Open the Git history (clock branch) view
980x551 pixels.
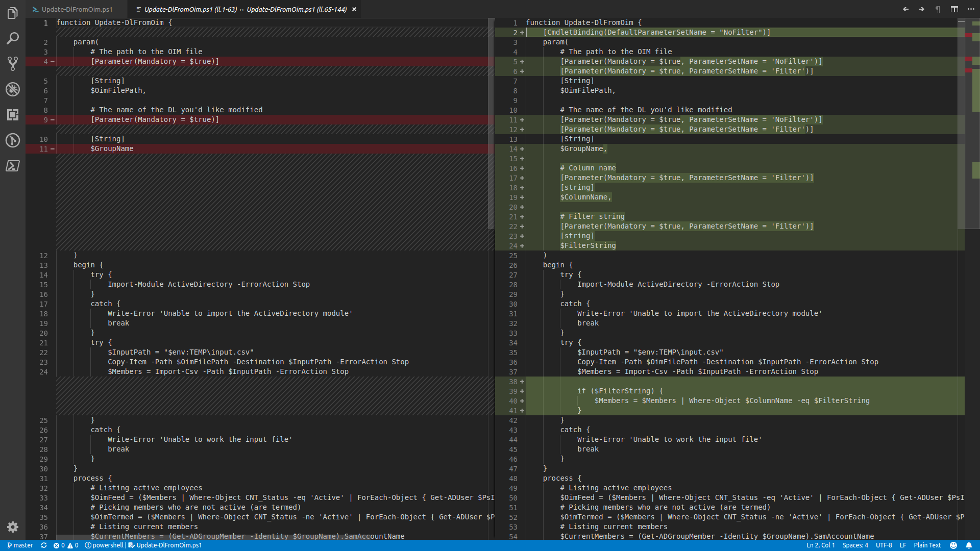[13, 140]
